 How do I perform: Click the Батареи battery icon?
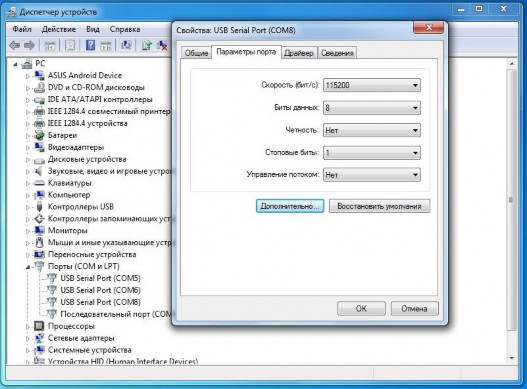pos(39,135)
